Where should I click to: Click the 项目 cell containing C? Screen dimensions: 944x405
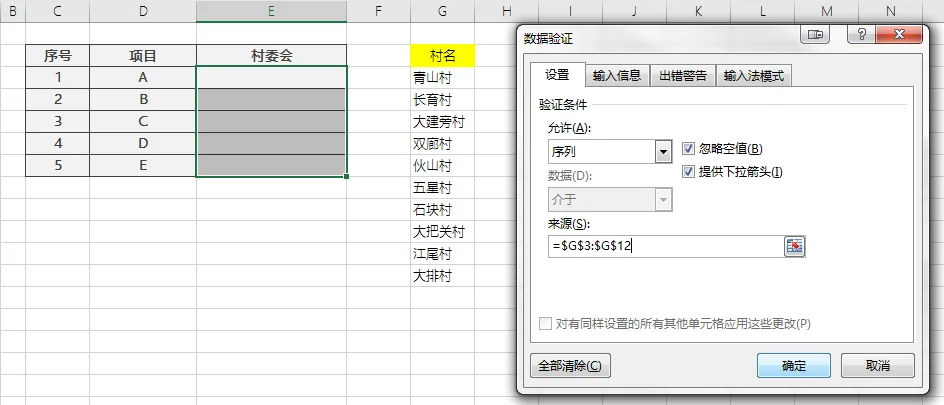click(143, 122)
